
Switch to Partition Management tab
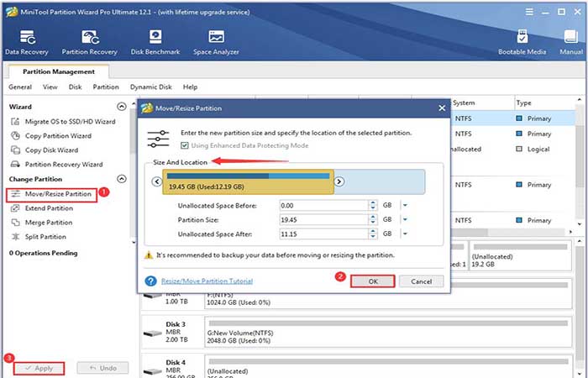pos(59,71)
